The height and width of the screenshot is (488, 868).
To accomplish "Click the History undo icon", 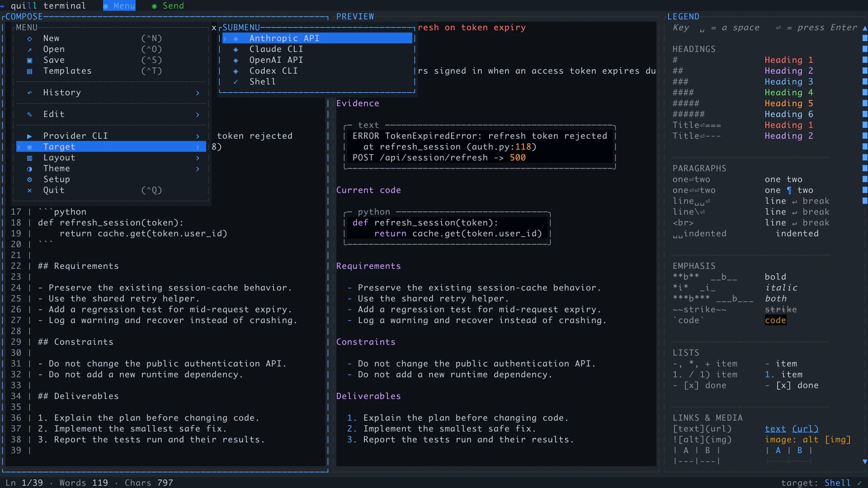I will pyautogui.click(x=29, y=93).
